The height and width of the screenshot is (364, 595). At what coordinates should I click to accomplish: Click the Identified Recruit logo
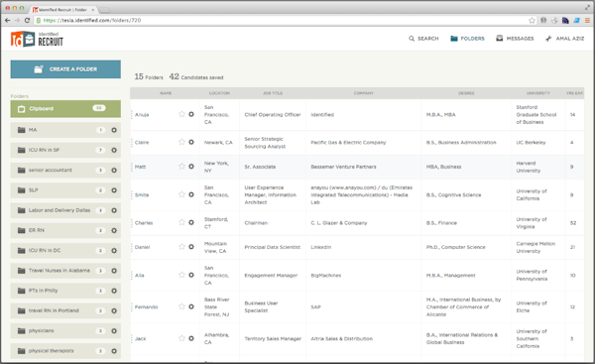click(37, 39)
